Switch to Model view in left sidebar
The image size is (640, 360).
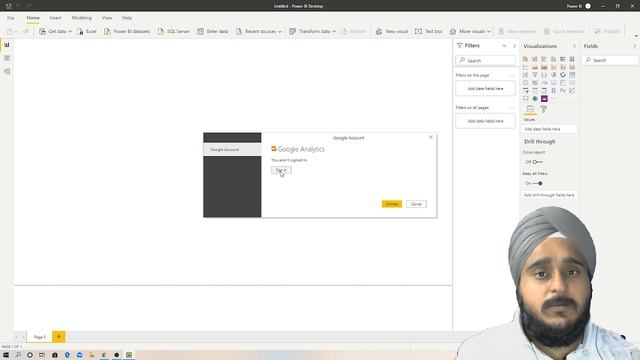point(7,71)
